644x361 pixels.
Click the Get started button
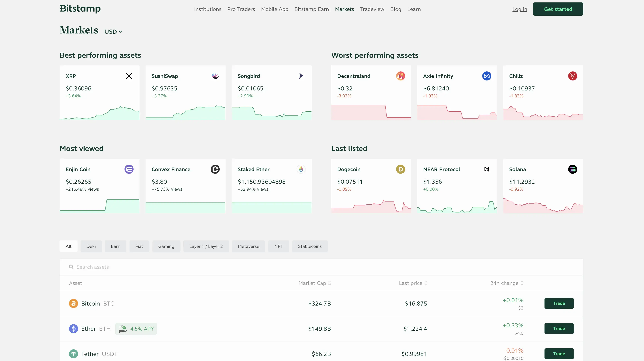558,9
